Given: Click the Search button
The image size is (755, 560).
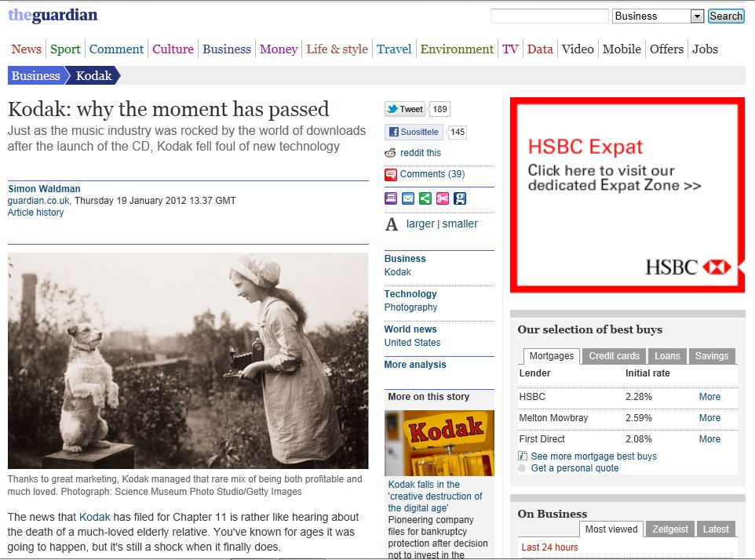Looking at the screenshot, I should (x=726, y=16).
